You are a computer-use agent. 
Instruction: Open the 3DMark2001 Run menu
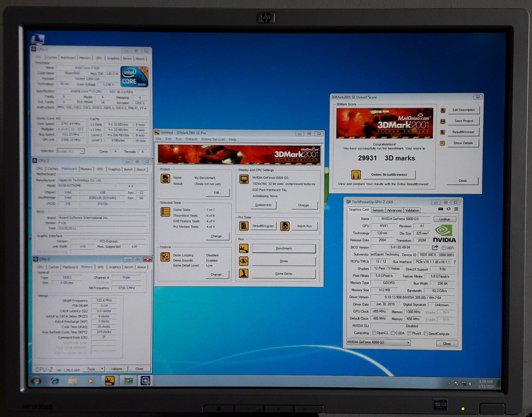(x=178, y=139)
